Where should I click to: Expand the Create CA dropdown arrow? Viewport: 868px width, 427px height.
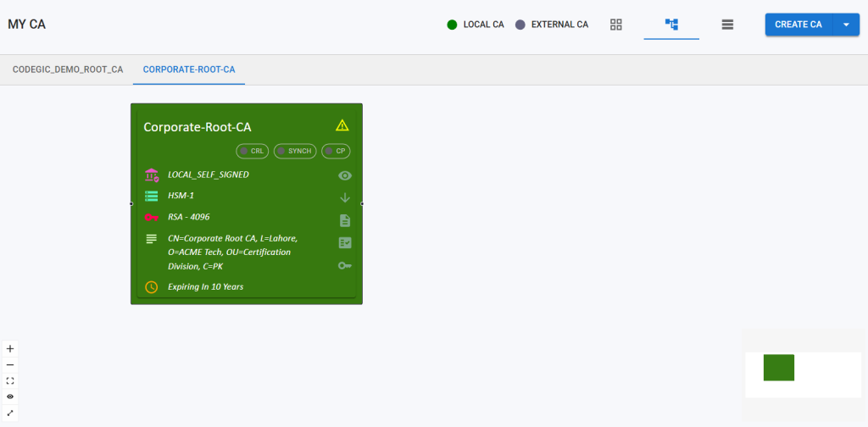click(x=846, y=25)
